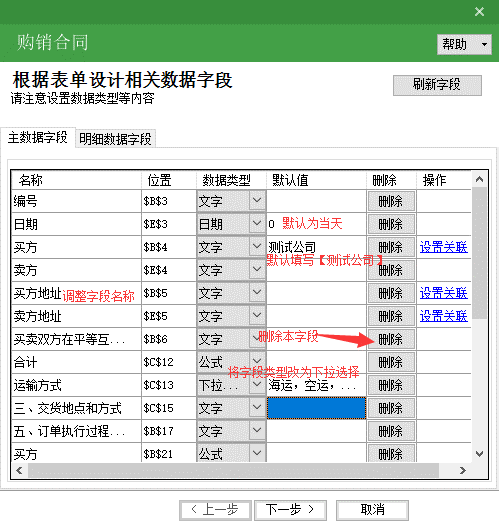Viewport: 499px width, 530px height.
Task: Click the 刷新字段 button
Action: click(437, 85)
